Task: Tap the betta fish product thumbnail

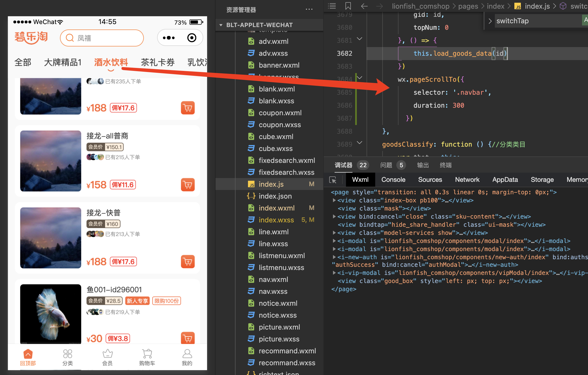Action: (x=51, y=314)
